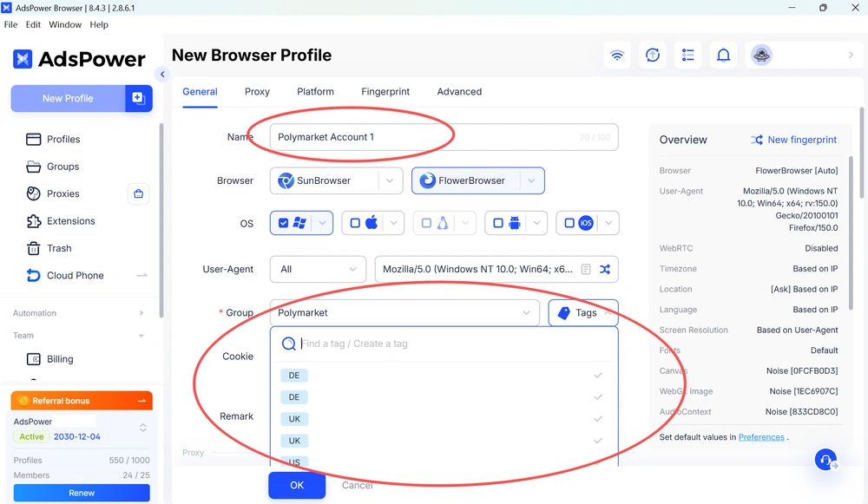Open the Groups folder item

pos(53,167)
